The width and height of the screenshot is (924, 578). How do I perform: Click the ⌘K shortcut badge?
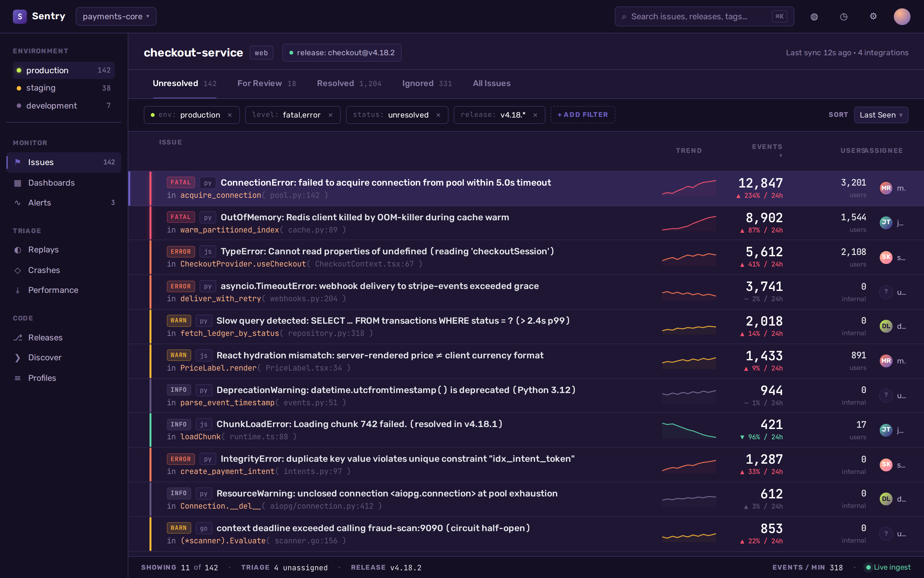pos(779,16)
